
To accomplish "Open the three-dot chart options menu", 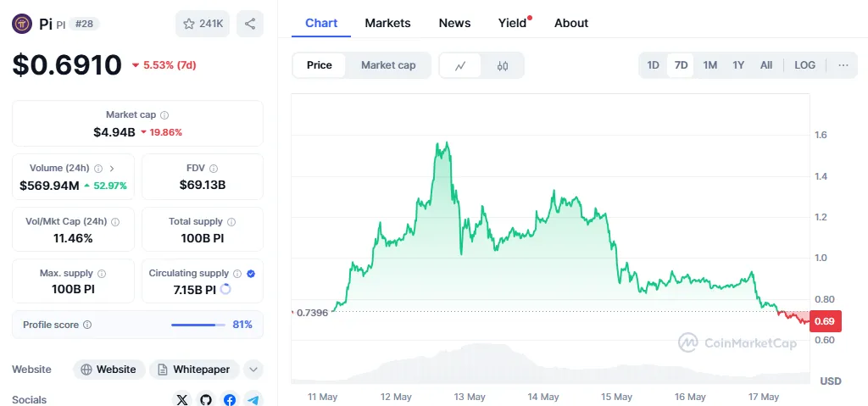I will [843, 65].
